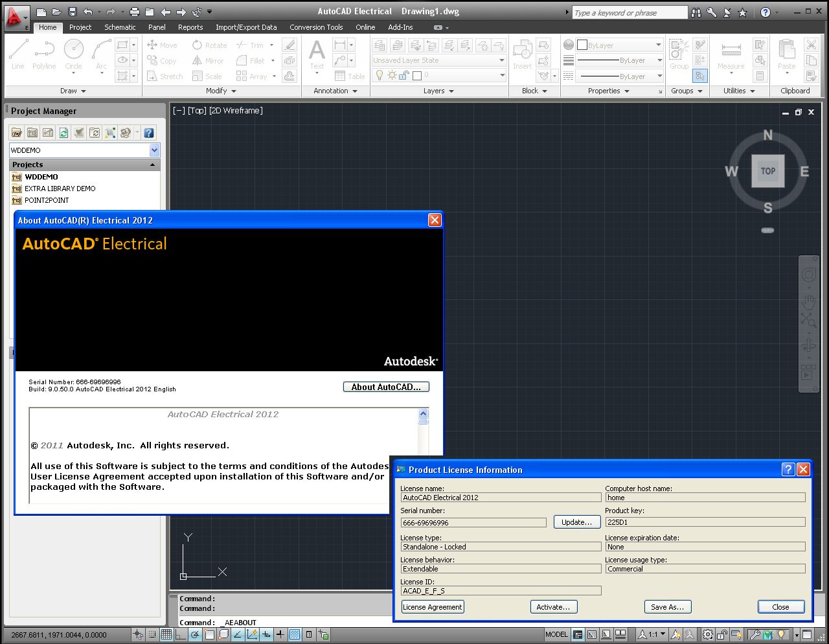Click Save As... in license dialog

coord(668,607)
